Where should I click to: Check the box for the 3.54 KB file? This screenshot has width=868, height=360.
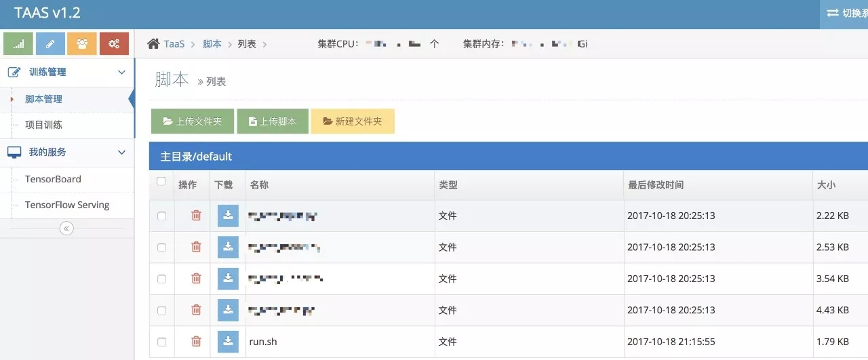pos(161,279)
